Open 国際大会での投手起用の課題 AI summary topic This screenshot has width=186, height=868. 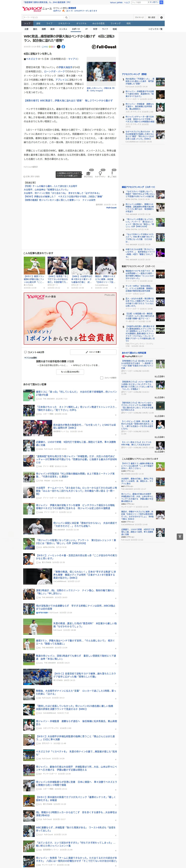click(x=51, y=361)
